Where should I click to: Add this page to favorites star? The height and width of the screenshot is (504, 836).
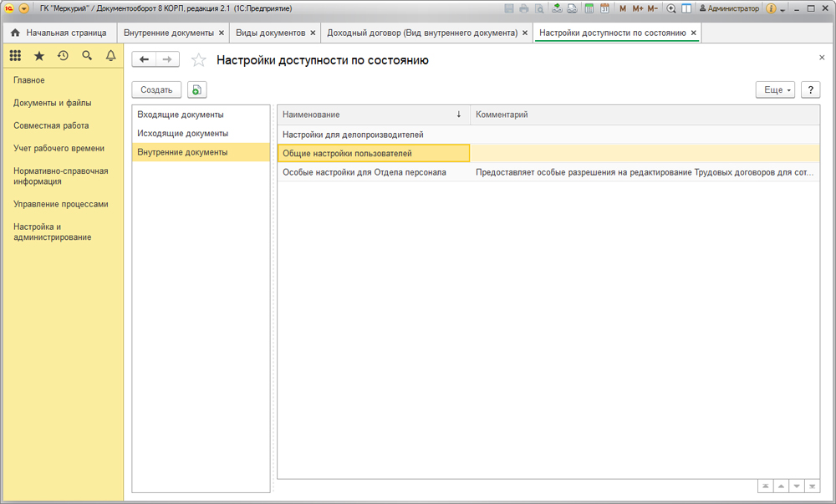click(198, 59)
